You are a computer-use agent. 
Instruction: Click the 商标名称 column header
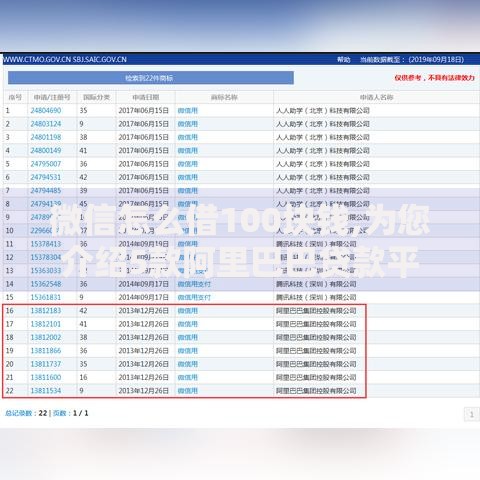(224, 97)
